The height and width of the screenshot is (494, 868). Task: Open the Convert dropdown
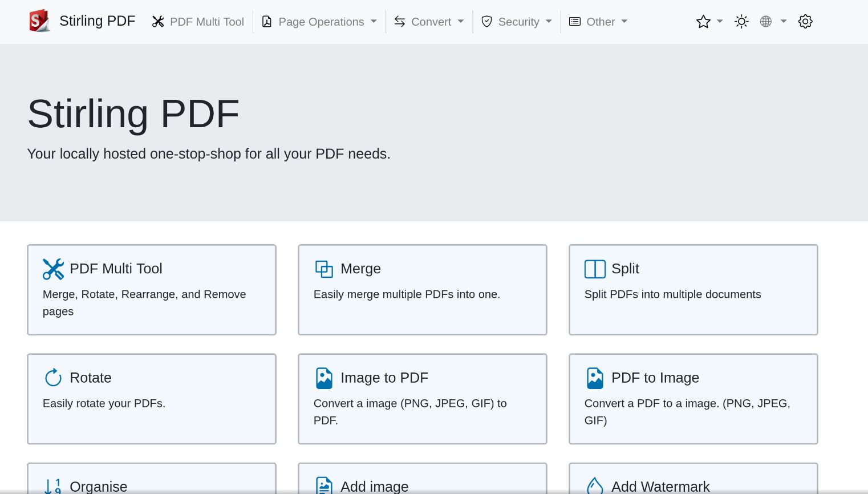click(429, 22)
